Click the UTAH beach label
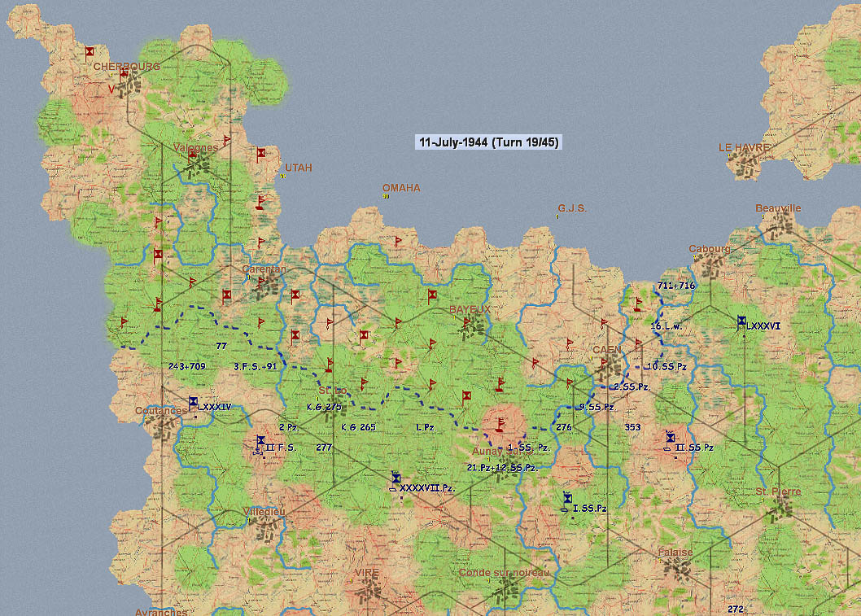 click(298, 168)
